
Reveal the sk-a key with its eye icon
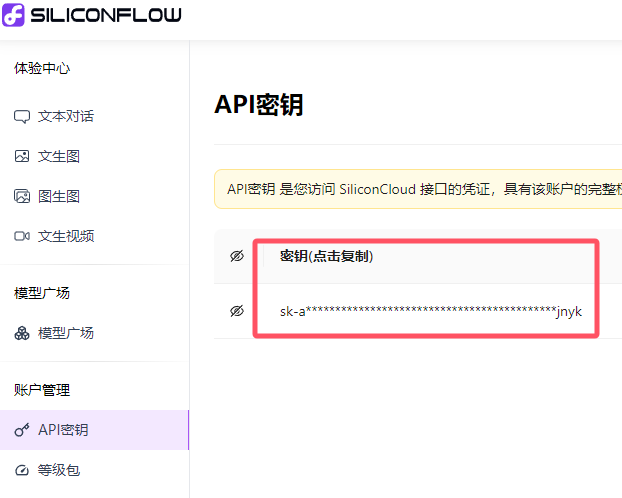(237, 311)
